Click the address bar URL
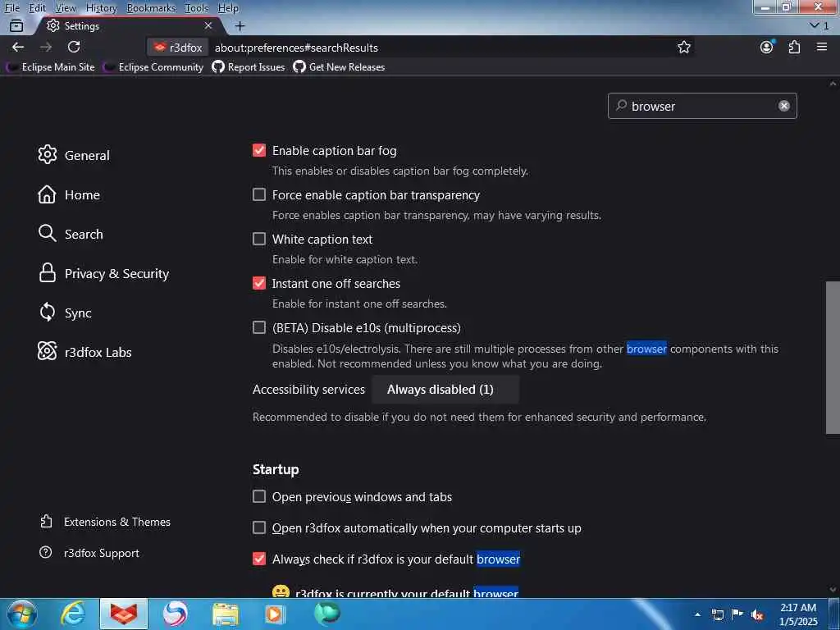This screenshot has width=840, height=630. pyautogui.click(x=296, y=48)
